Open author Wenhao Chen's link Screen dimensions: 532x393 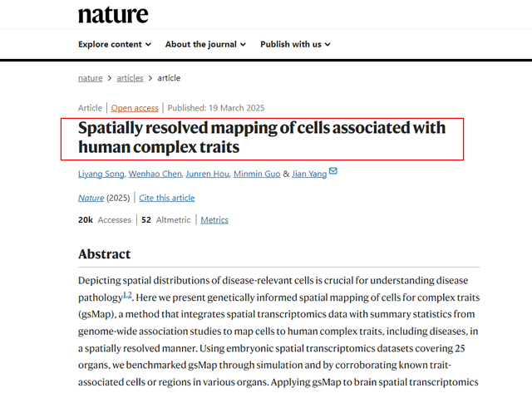pyautogui.click(x=155, y=174)
